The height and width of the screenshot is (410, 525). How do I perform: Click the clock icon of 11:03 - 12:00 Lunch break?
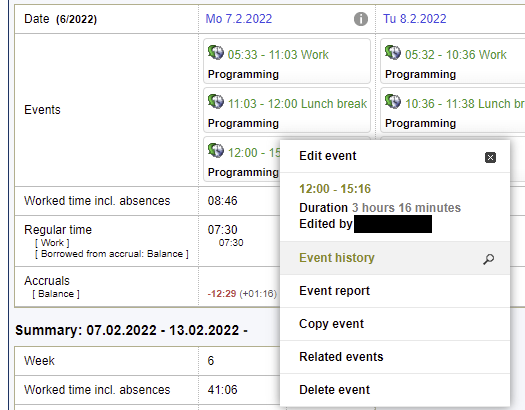pos(216,101)
